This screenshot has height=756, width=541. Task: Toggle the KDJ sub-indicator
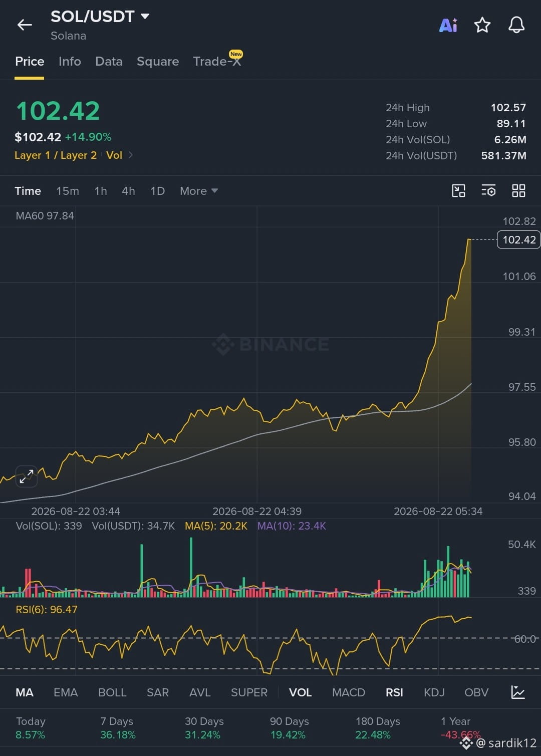(x=434, y=692)
